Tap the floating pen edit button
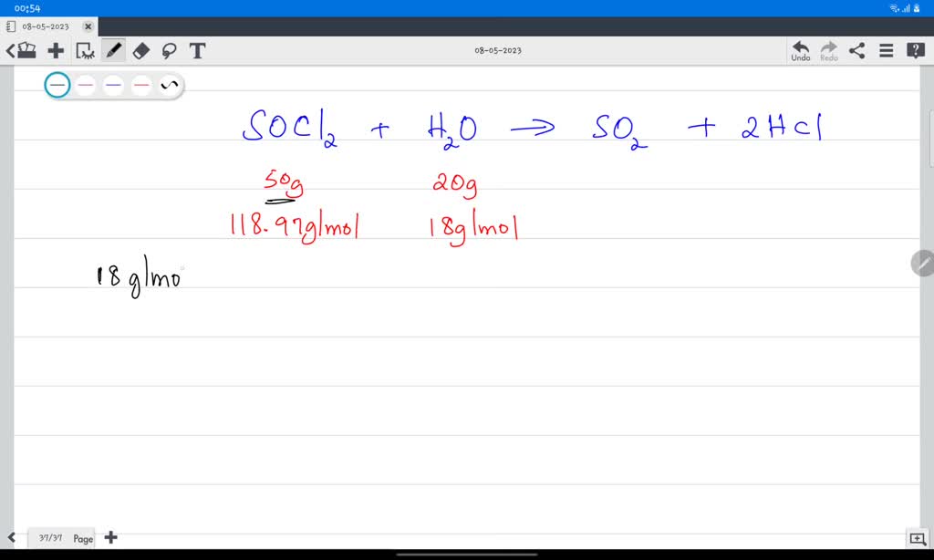Image resolution: width=934 pixels, height=560 pixels. [923, 263]
